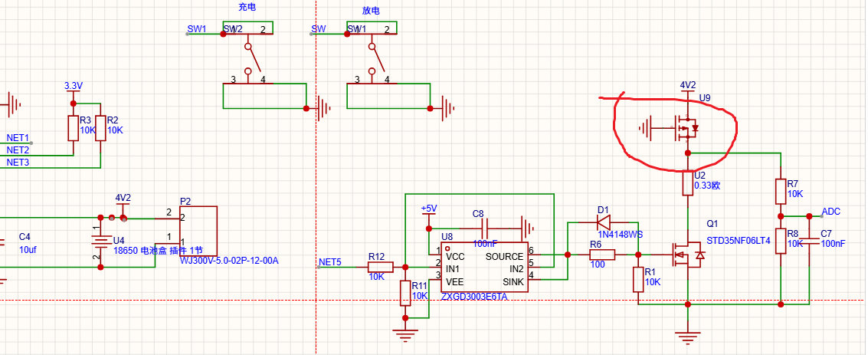Click the 3.3V power label
Viewport: 868px width, 355px height.
[x=74, y=86]
